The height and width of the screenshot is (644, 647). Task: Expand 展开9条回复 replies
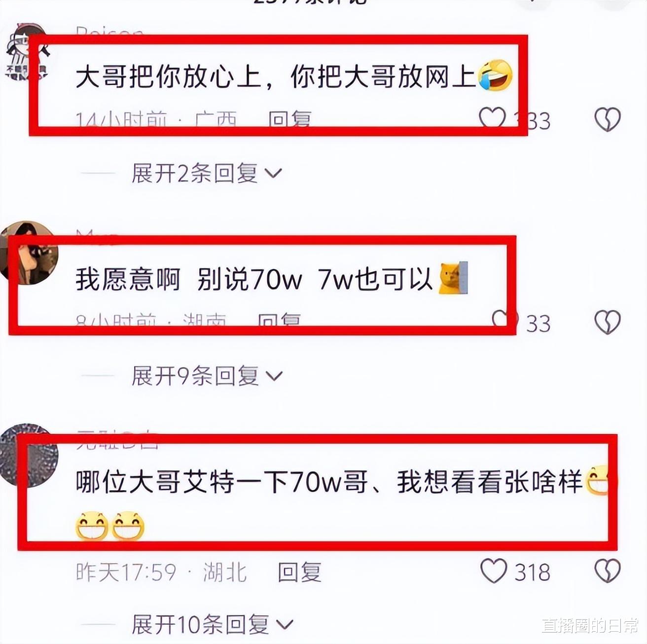coord(207,376)
